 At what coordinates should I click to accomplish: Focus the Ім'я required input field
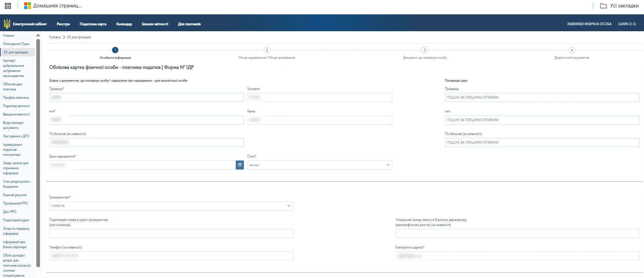[146, 120]
